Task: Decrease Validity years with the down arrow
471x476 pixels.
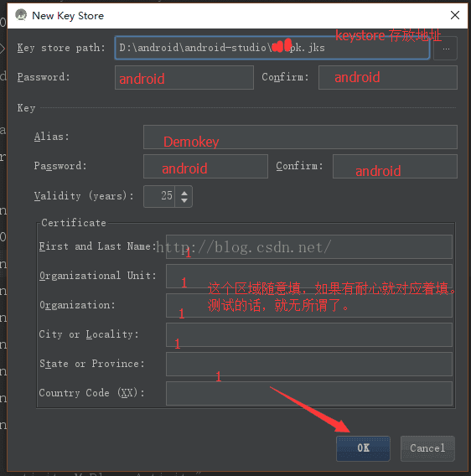Action: point(184,201)
